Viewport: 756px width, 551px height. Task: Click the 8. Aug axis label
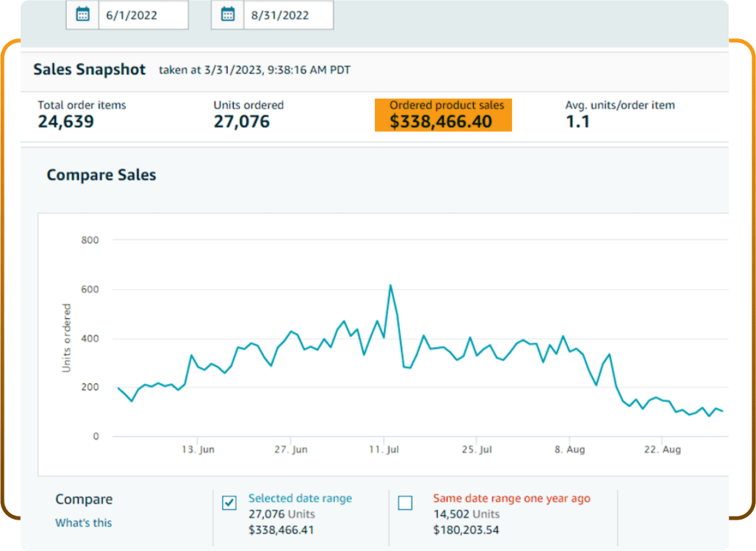(x=568, y=450)
